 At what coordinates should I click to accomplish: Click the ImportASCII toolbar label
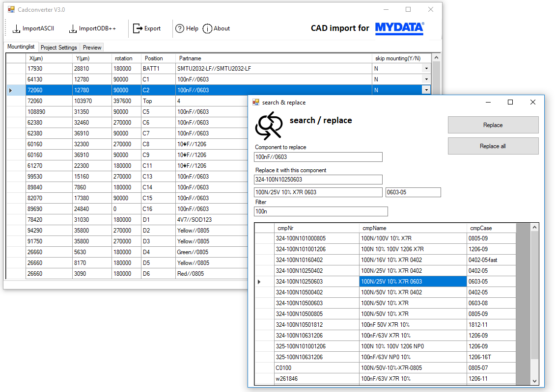tap(38, 28)
